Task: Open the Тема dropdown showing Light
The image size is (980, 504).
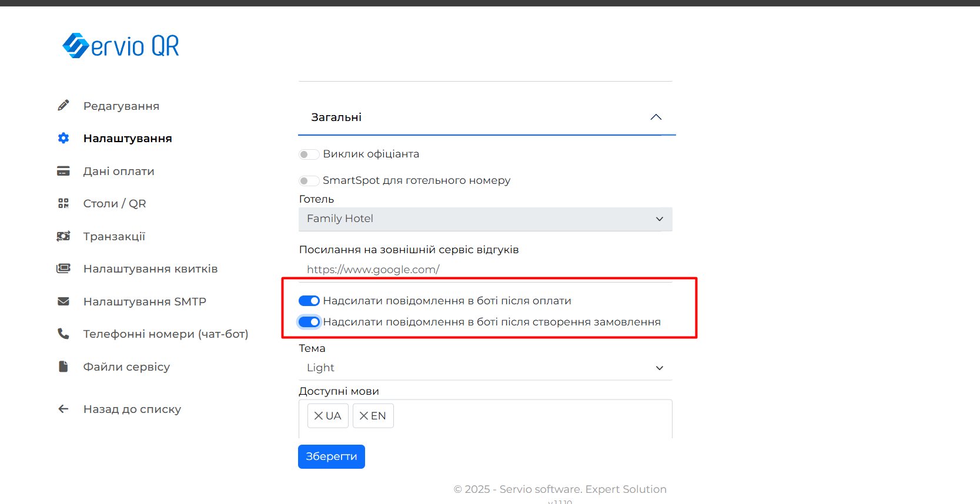Action: coord(485,368)
